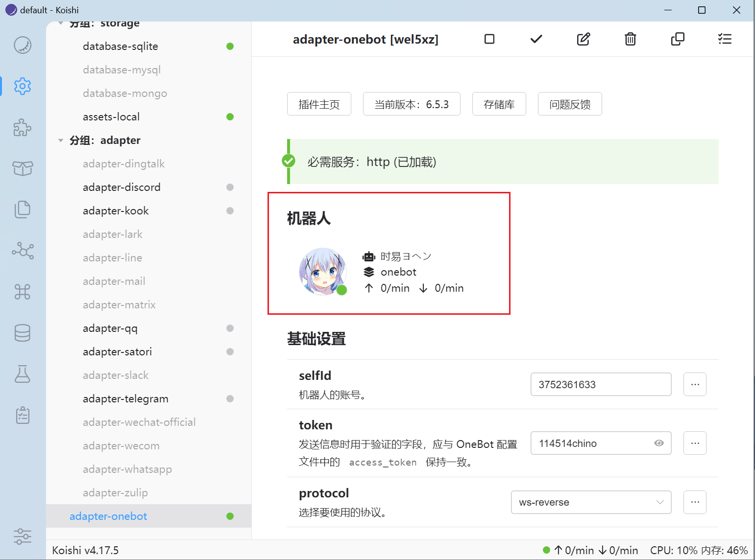The image size is (755, 560).
Task: Click the checklist icon in header
Action: pos(725,39)
